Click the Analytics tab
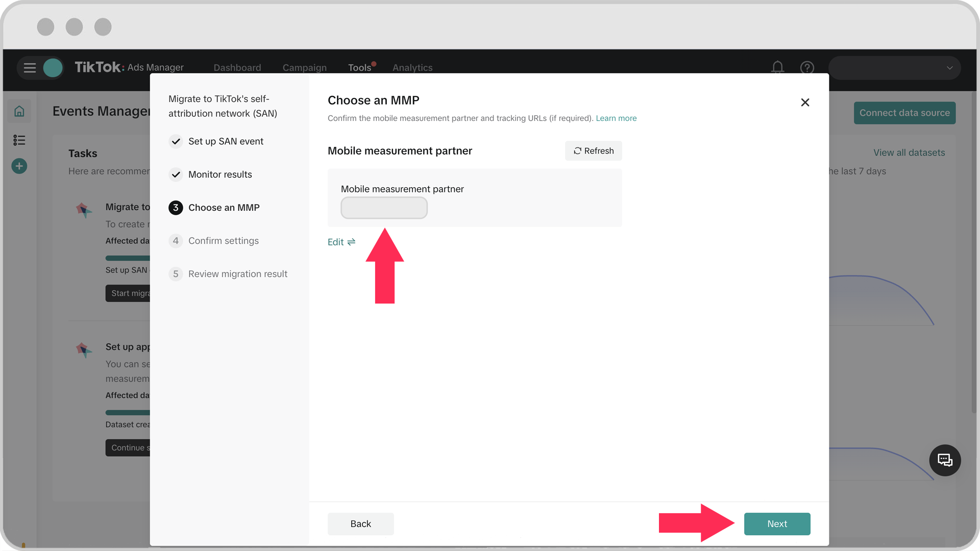This screenshot has height=551, width=980. (412, 67)
